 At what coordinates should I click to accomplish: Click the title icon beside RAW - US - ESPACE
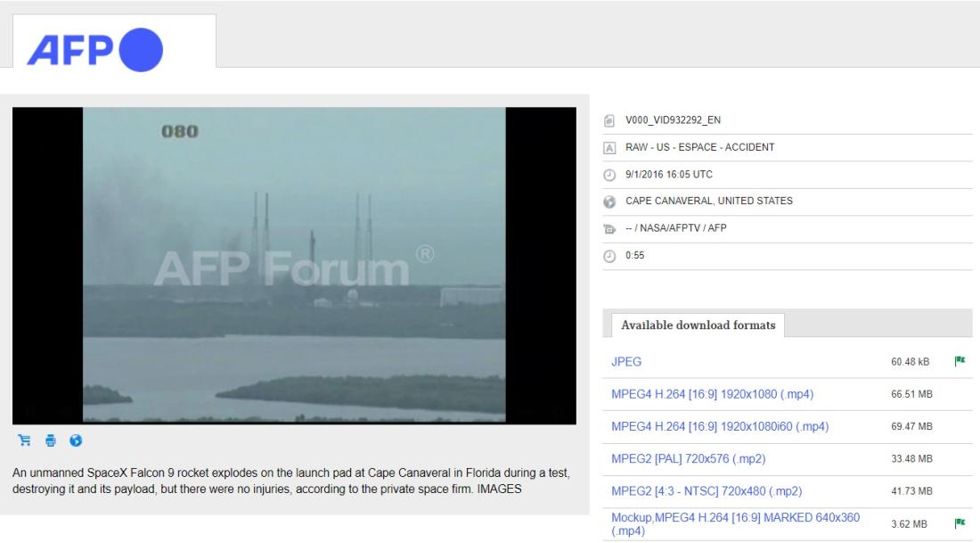609,148
